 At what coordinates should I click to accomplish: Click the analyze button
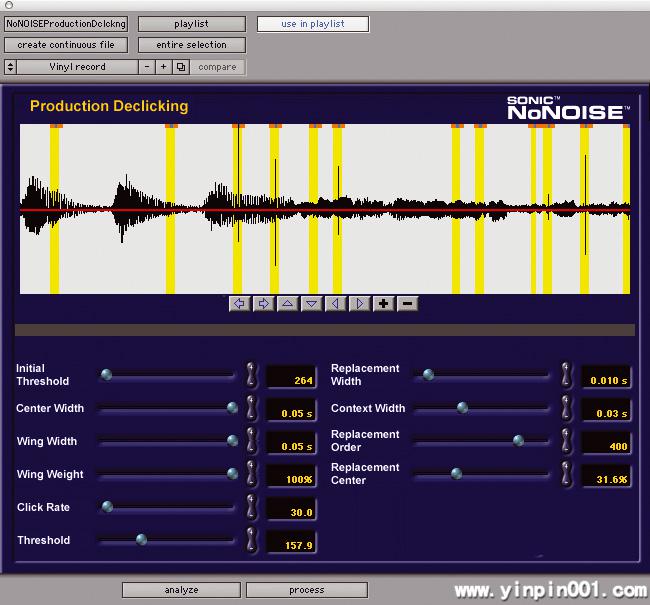182,590
